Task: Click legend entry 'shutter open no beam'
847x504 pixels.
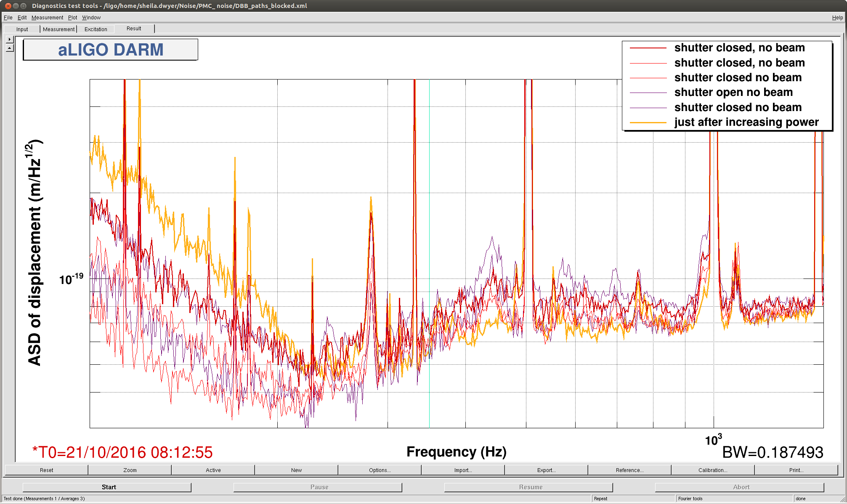Action: tap(733, 92)
